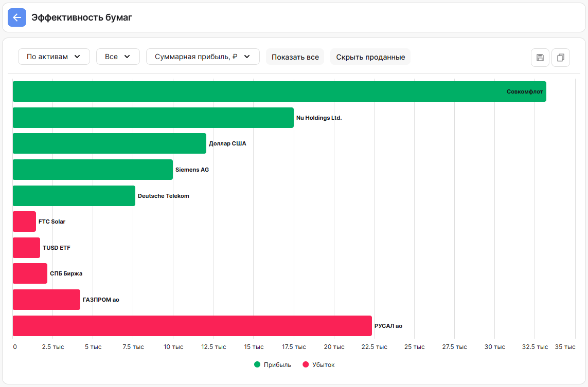Select the Доллар США profit bar
This screenshot has height=387, width=588.
(x=110, y=143)
